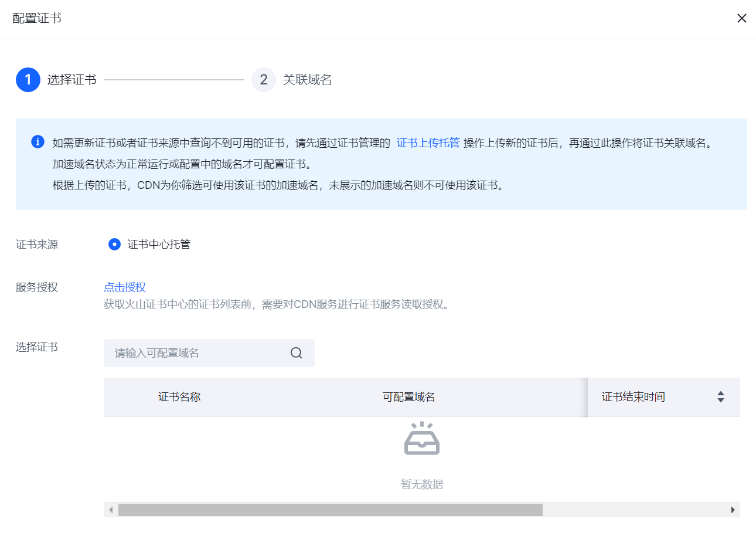Screen dimensions: 756x536
Task: Open the 证书上传托管 link
Action: pos(428,143)
